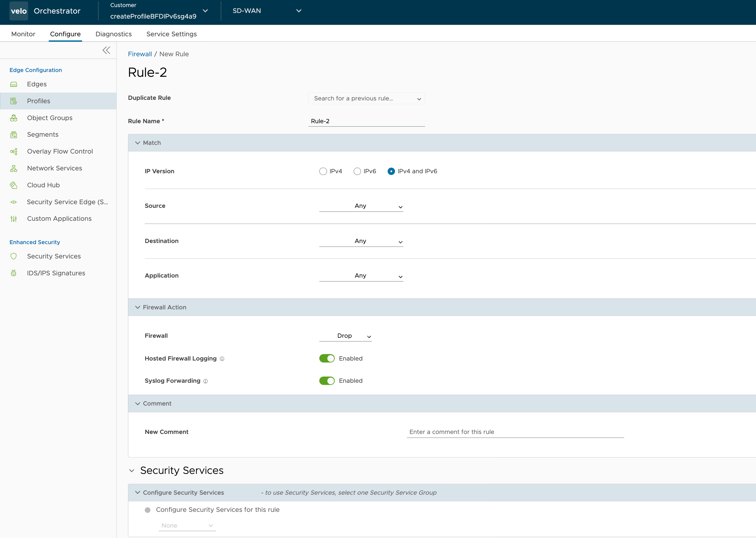This screenshot has height=538, width=756.
Task: Open Custom Applications in the sidebar
Action: pos(58,219)
